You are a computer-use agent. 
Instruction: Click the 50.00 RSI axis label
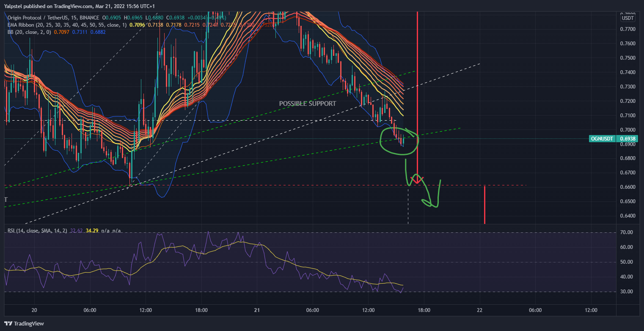(x=627, y=262)
